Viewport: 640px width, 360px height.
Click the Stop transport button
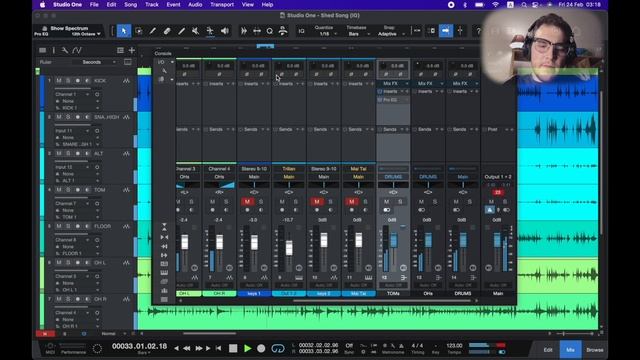[x=233, y=348]
